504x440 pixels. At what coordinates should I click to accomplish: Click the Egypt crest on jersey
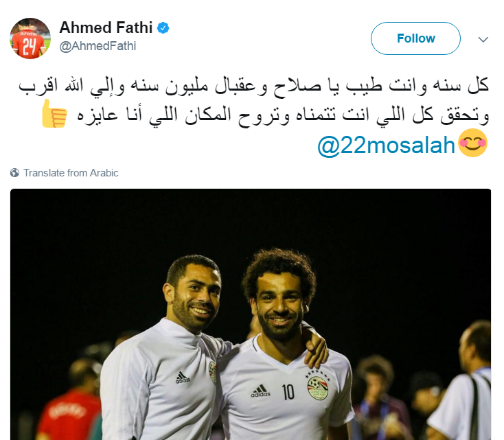317,388
